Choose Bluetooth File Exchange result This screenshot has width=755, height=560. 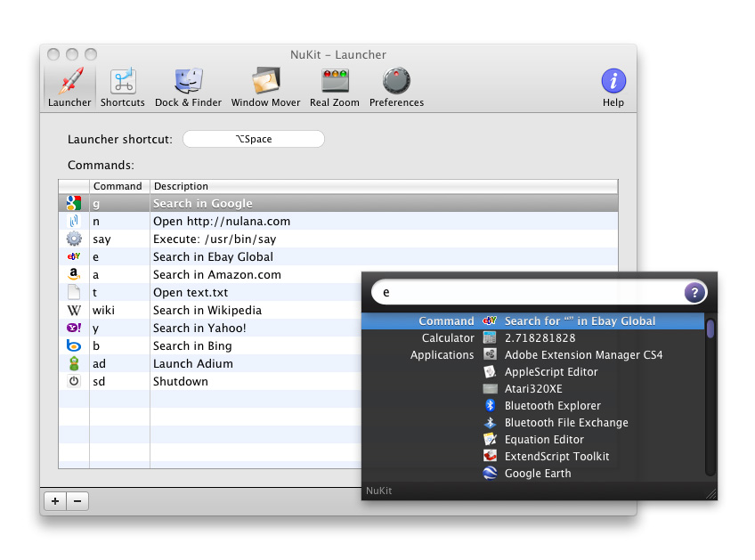coord(533,422)
